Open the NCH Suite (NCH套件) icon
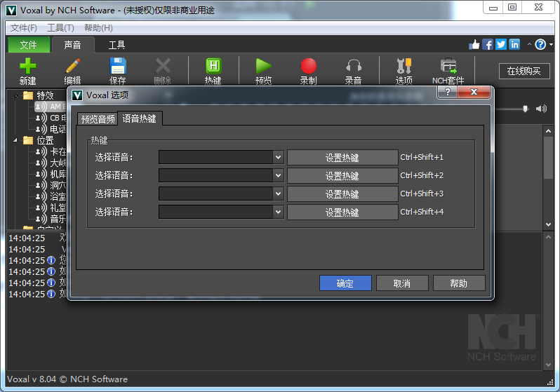This screenshot has width=560, height=392. click(x=448, y=67)
